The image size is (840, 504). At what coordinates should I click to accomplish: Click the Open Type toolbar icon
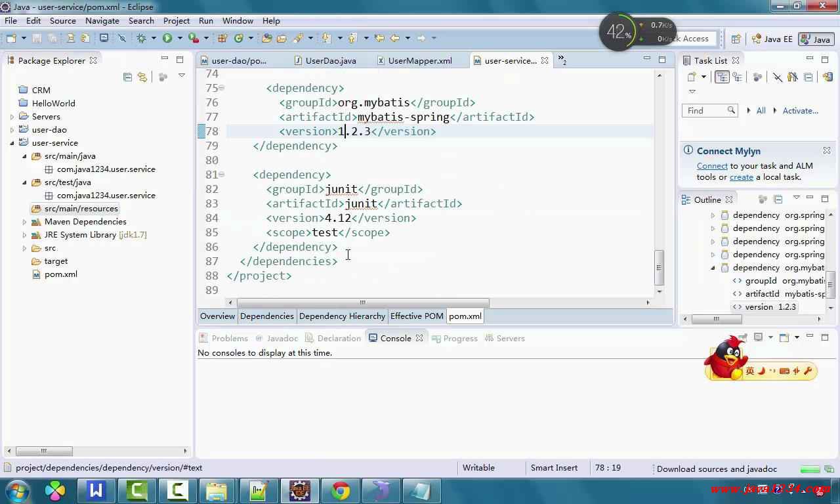click(267, 38)
